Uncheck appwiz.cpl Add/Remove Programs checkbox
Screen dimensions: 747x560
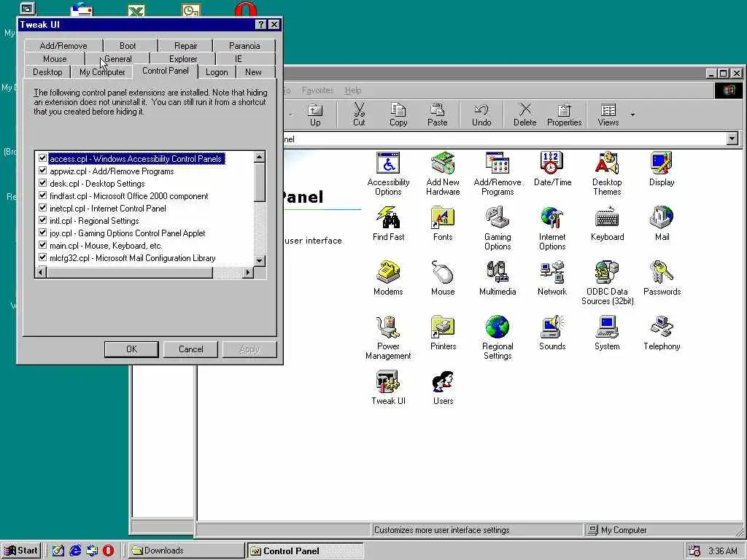coord(42,171)
